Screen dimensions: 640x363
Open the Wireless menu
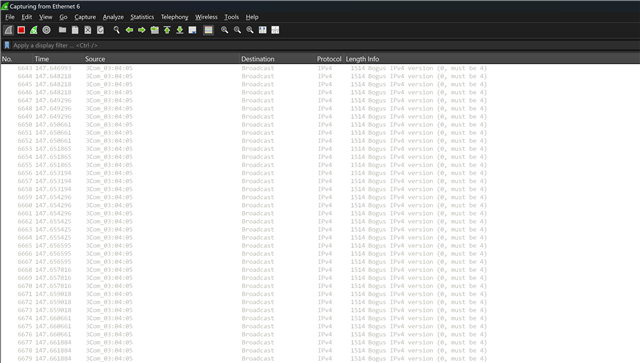point(206,17)
